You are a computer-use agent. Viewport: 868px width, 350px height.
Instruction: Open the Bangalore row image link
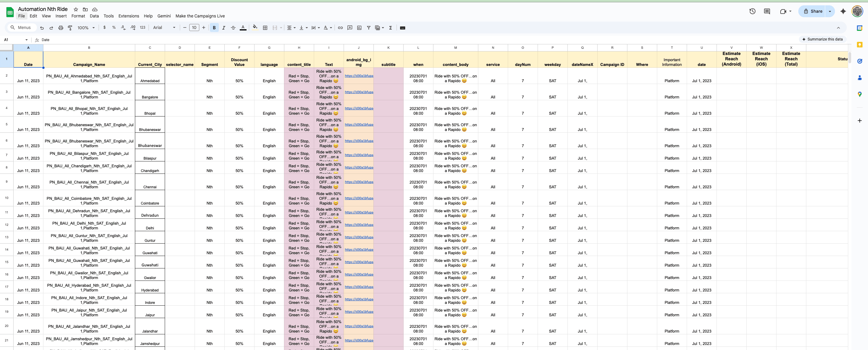[x=359, y=92]
